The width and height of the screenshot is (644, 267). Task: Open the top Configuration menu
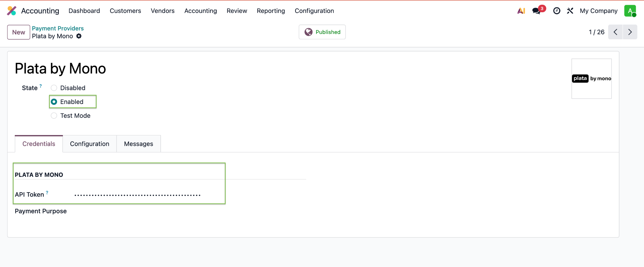[x=314, y=11]
